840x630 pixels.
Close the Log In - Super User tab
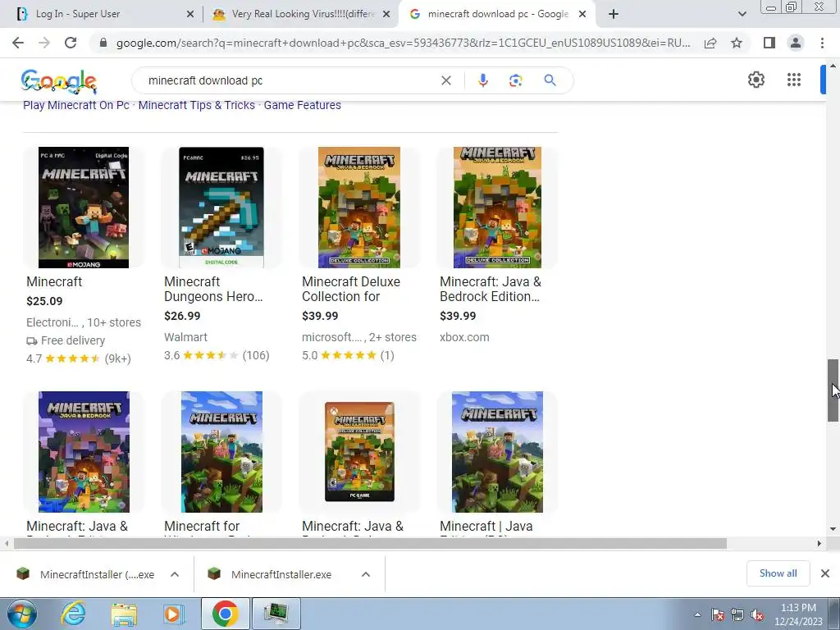click(189, 14)
